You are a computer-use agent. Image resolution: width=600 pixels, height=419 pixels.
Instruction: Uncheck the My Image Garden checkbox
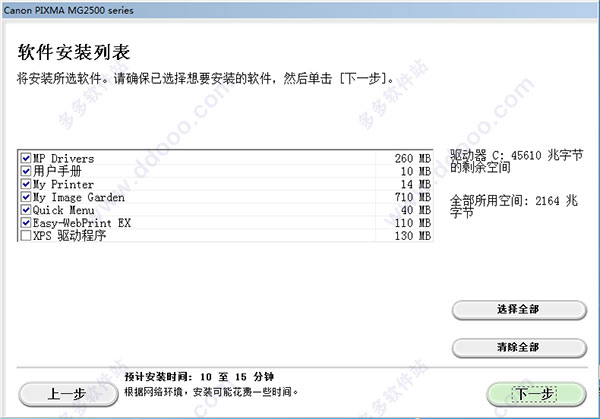[x=26, y=197]
